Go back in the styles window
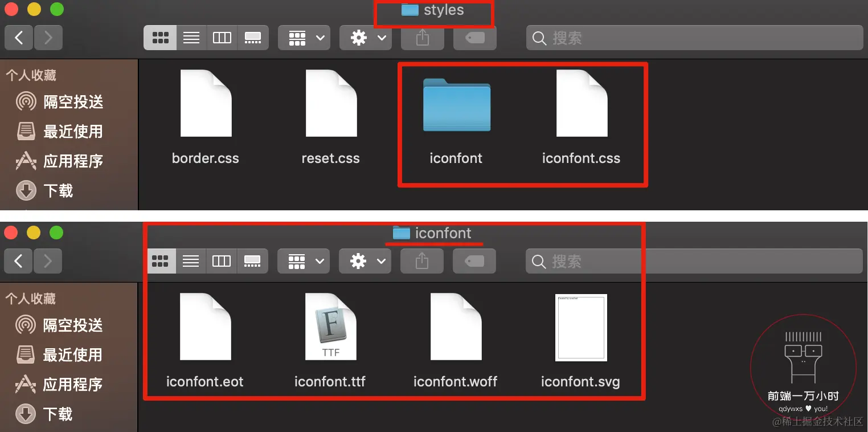Image resolution: width=868 pixels, height=432 pixels. pos(19,38)
